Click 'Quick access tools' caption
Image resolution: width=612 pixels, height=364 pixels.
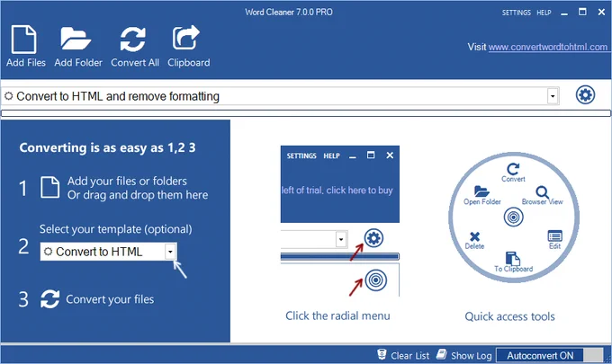tap(509, 316)
